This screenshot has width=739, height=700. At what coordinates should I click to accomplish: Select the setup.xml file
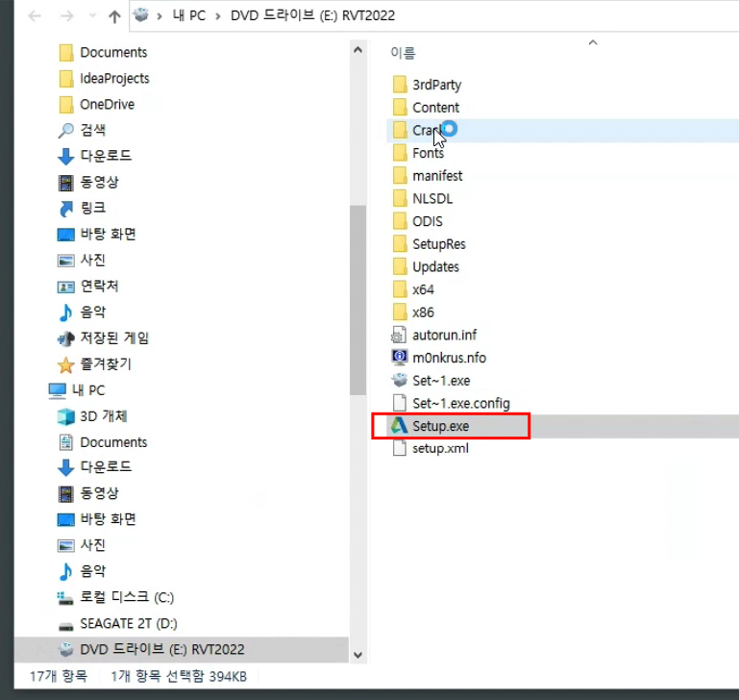pos(431,448)
